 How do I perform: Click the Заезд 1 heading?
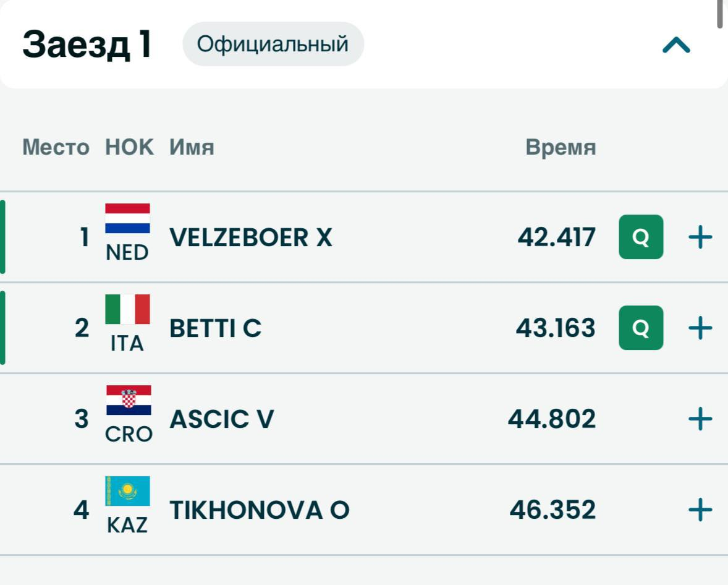point(87,45)
